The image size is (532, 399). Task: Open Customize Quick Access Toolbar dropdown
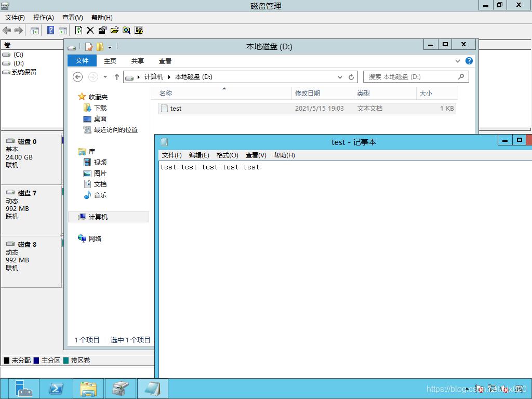coord(110,47)
